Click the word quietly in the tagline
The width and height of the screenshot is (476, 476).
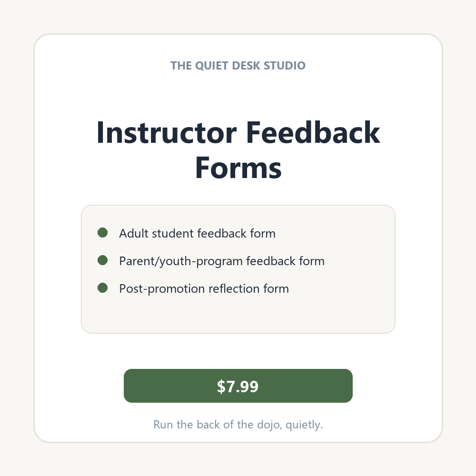pyautogui.click(x=304, y=425)
